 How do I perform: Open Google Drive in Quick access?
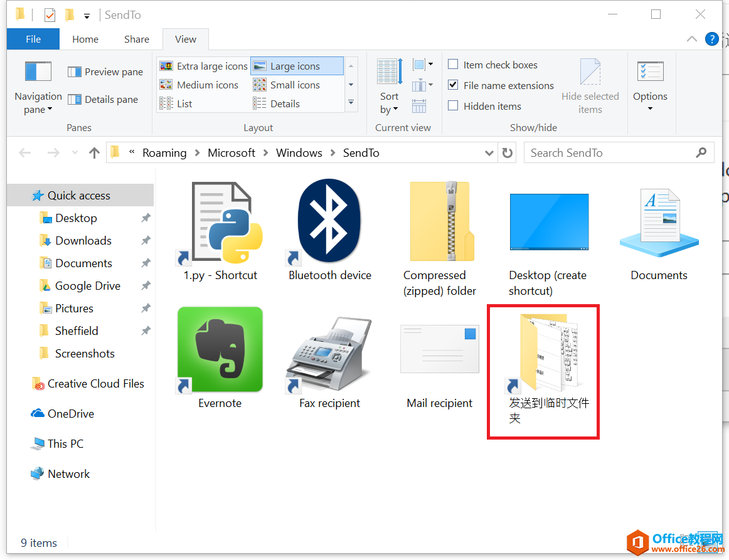[x=87, y=286]
